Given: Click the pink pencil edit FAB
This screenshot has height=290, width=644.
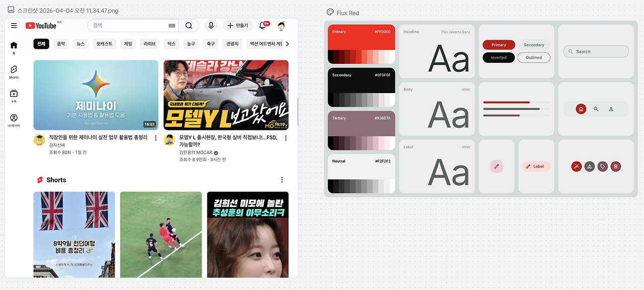Looking at the screenshot, I should pos(497,166).
